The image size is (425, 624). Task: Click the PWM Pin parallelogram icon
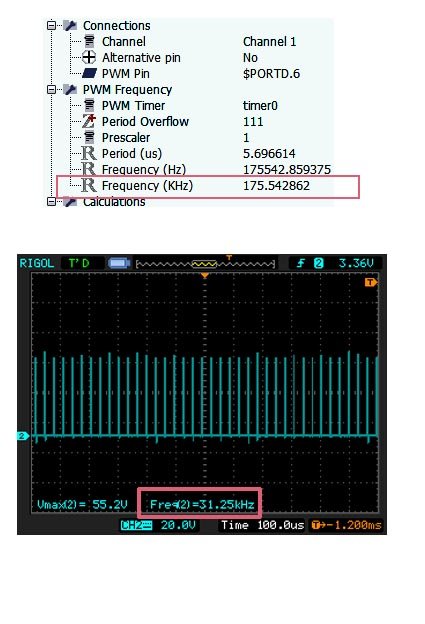[89, 73]
